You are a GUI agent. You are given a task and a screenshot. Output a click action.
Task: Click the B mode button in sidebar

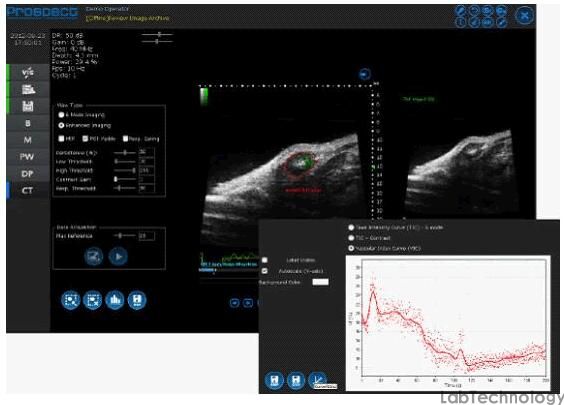[x=27, y=123]
